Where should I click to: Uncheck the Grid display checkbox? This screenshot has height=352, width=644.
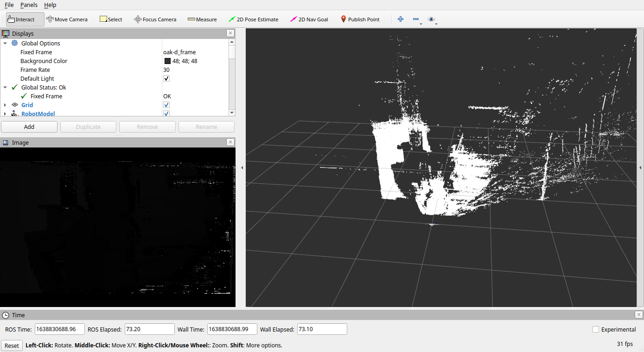pos(166,105)
